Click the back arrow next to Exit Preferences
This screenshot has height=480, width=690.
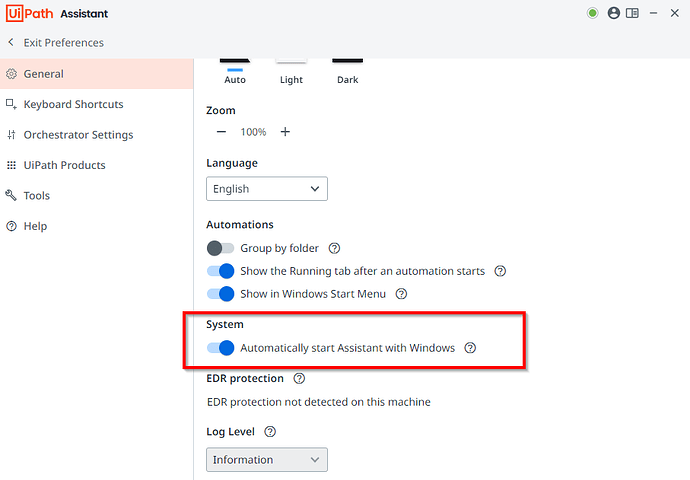11,42
